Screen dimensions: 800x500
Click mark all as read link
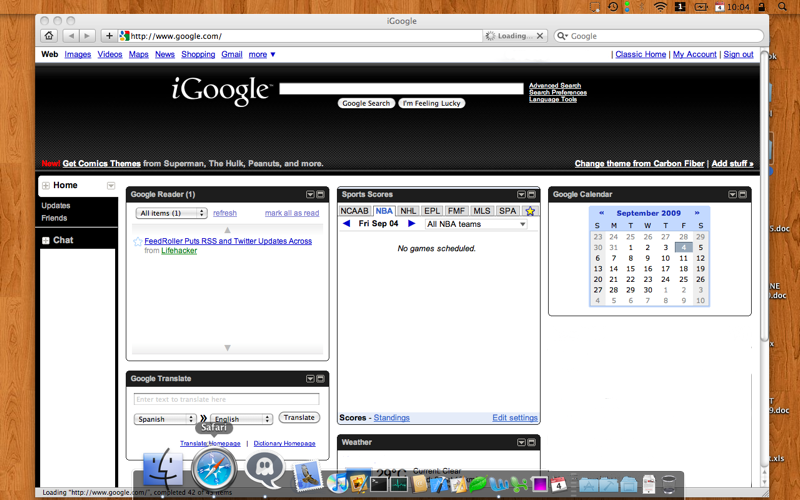click(292, 213)
